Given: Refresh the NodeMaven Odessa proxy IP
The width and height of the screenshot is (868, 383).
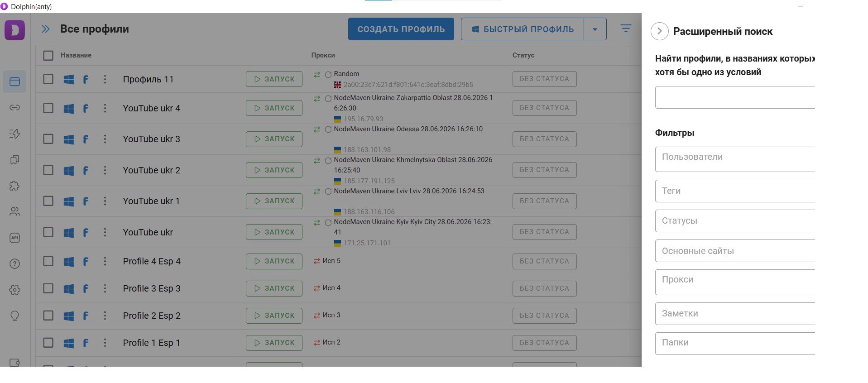Looking at the screenshot, I should tap(328, 129).
